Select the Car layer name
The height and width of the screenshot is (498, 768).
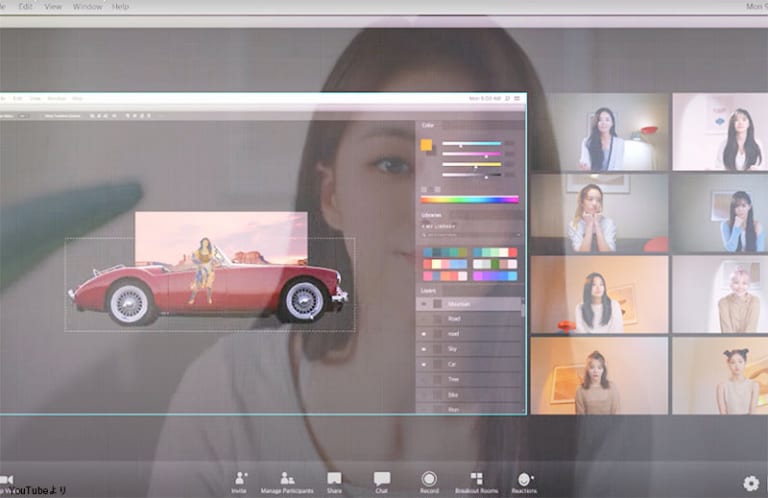coord(452,364)
